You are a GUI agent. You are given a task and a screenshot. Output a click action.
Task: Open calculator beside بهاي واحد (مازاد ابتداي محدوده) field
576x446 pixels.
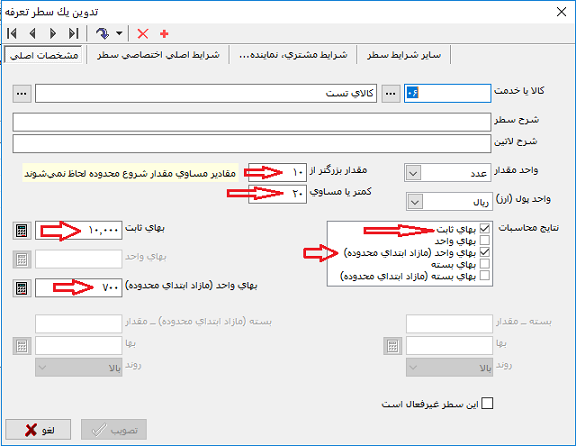pos(22,288)
